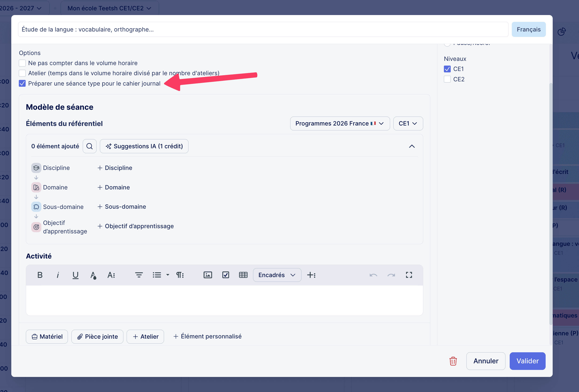Image resolution: width=579 pixels, height=392 pixels.
Task: Click Annuler to cancel
Action: click(485, 361)
